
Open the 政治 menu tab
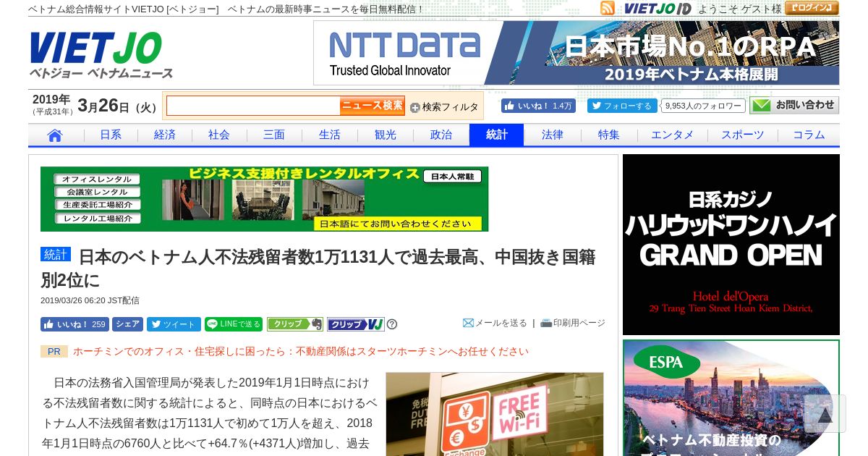(441, 135)
